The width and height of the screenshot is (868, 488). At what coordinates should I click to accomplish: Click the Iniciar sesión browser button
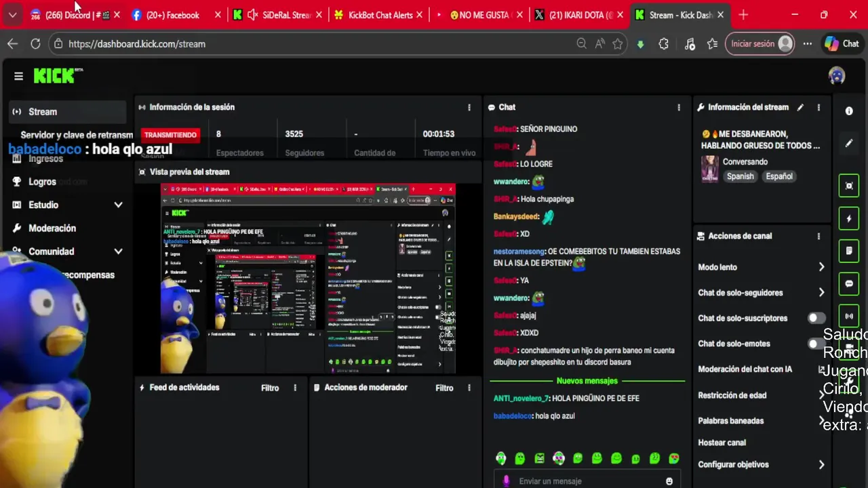click(x=759, y=43)
